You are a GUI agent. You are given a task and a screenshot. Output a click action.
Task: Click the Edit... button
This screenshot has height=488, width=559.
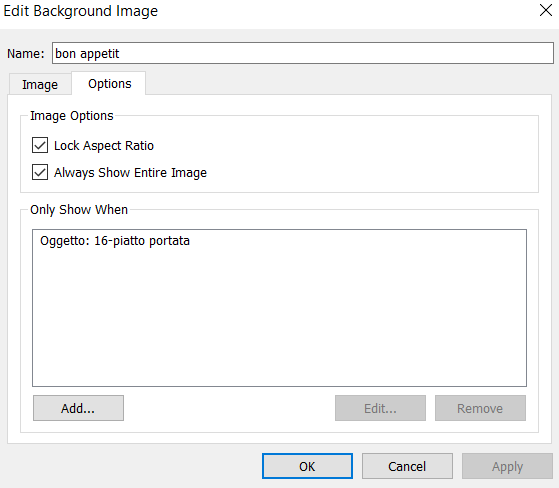coord(380,408)
